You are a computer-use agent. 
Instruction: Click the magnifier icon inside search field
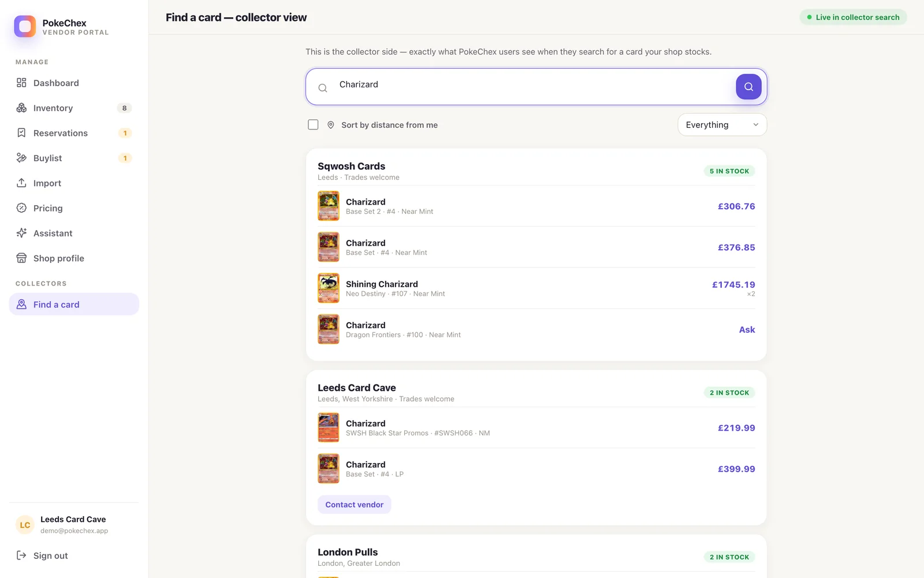click(x=323, y=88)
